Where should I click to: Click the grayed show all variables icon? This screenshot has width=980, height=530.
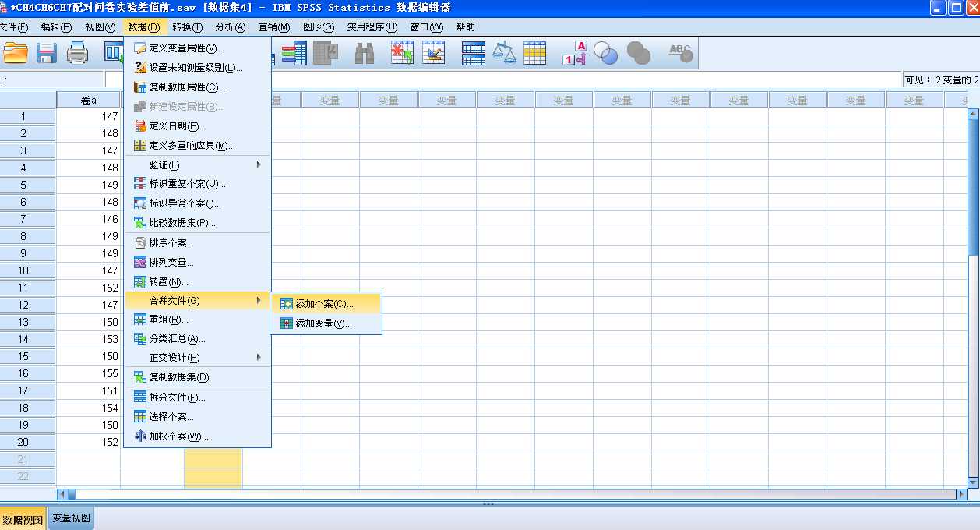pyautogui.click(x=639, y=53)
